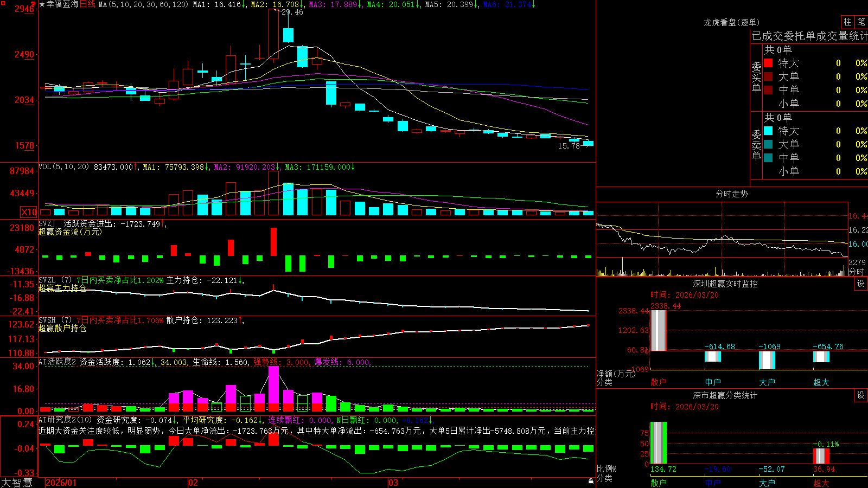
Task: Click the lock icon at chart bottom-right
Action: 591,481
